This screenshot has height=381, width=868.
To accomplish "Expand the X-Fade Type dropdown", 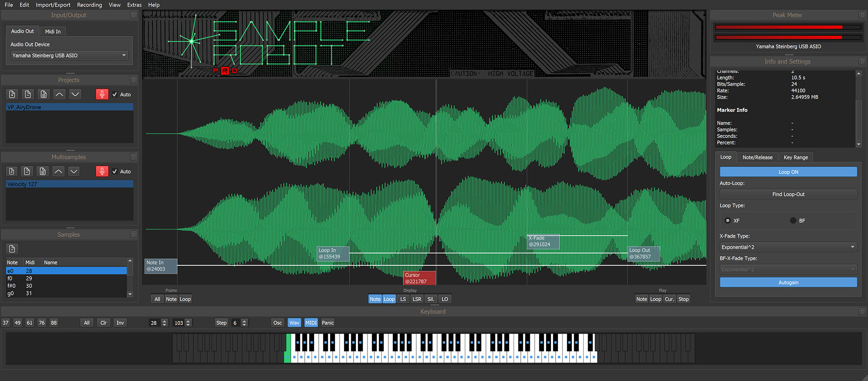I will click(x=788, y=247).
